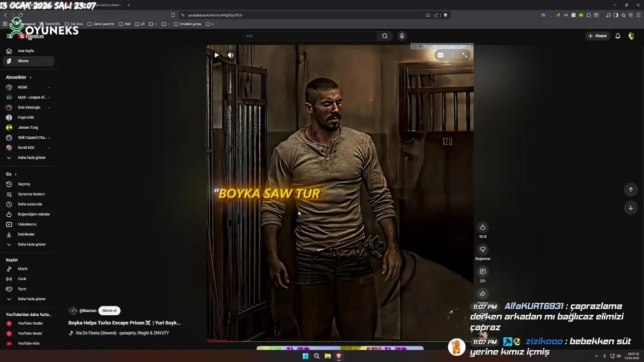Open the comments with 251 count
This screenshot has height=362, width=644.
482,271
